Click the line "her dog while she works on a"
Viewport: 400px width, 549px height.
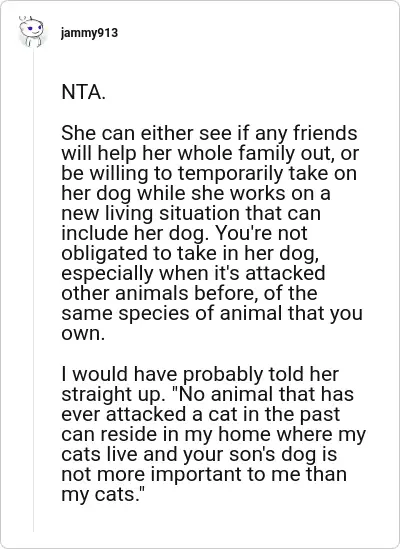[196, 194]
